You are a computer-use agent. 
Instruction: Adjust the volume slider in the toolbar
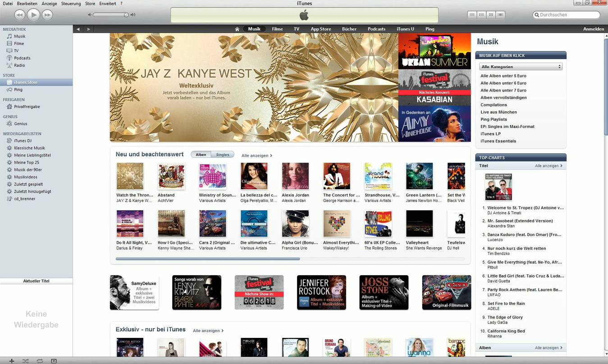111,15
